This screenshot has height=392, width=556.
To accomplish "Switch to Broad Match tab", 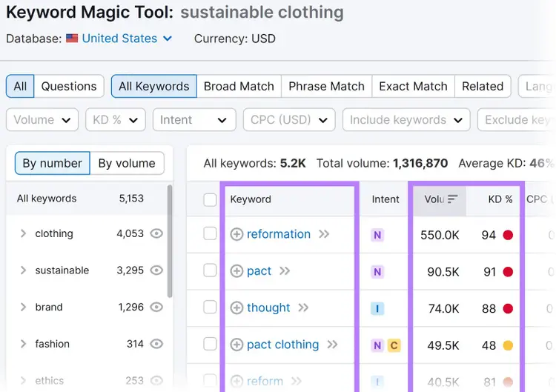I will (x=239, y=86).
